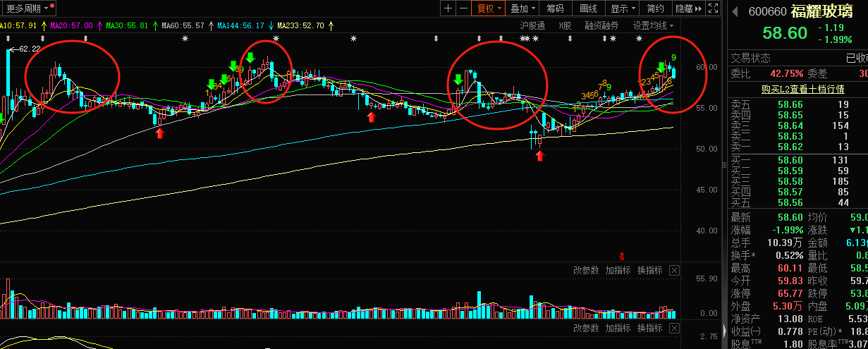Click the panel handle beside 收益
The height and width of the screenshot is (349, 868).
pyautogui.click(x=724, y=331)
